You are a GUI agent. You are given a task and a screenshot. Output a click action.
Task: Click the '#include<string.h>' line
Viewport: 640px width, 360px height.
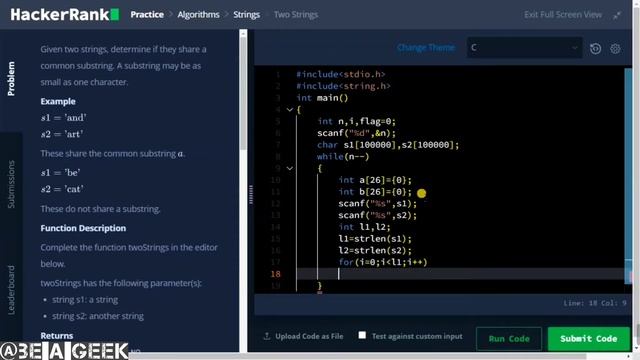[x=343, y=86]
